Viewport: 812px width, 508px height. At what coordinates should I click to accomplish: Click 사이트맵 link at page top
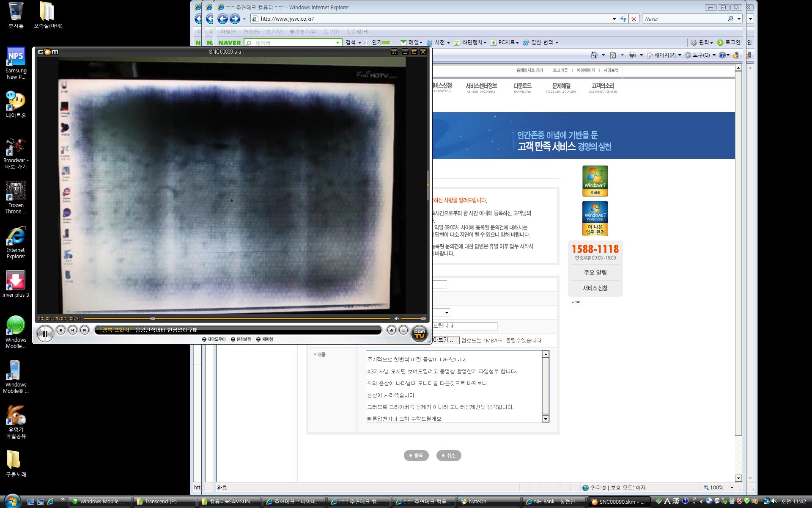point(611,70)
